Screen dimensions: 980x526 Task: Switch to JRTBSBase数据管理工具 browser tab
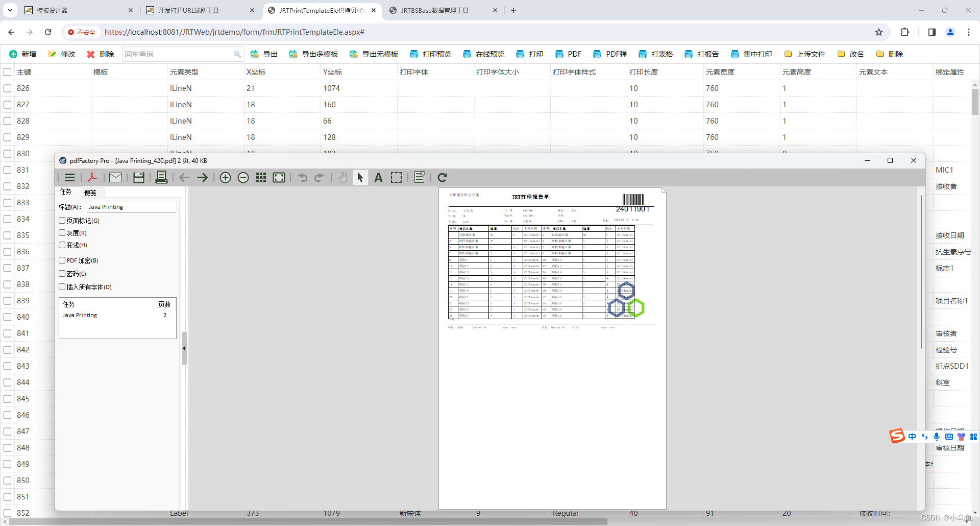(x=443, y=10)
